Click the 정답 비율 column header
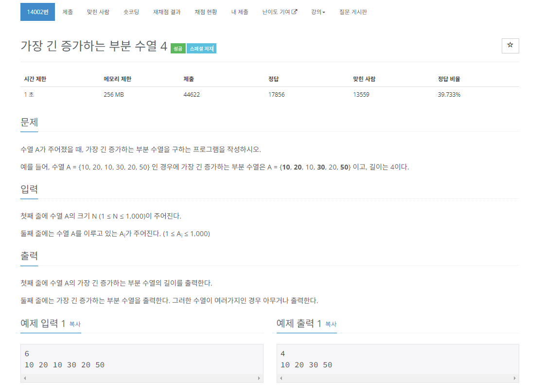 [449, 79]
